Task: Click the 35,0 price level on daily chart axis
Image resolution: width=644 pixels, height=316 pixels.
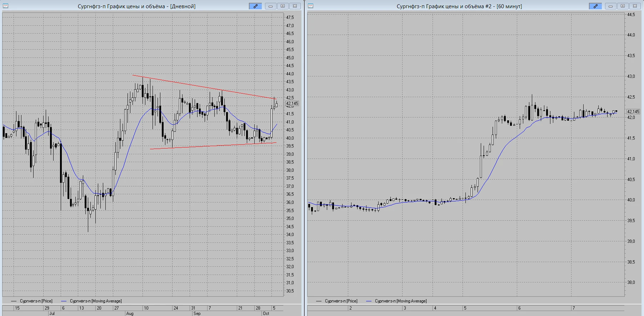Action: click(x=290, y=219)
